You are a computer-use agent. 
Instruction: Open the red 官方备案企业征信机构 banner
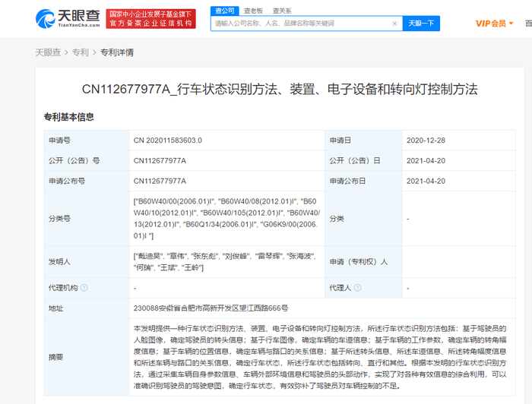coord(150,19)
